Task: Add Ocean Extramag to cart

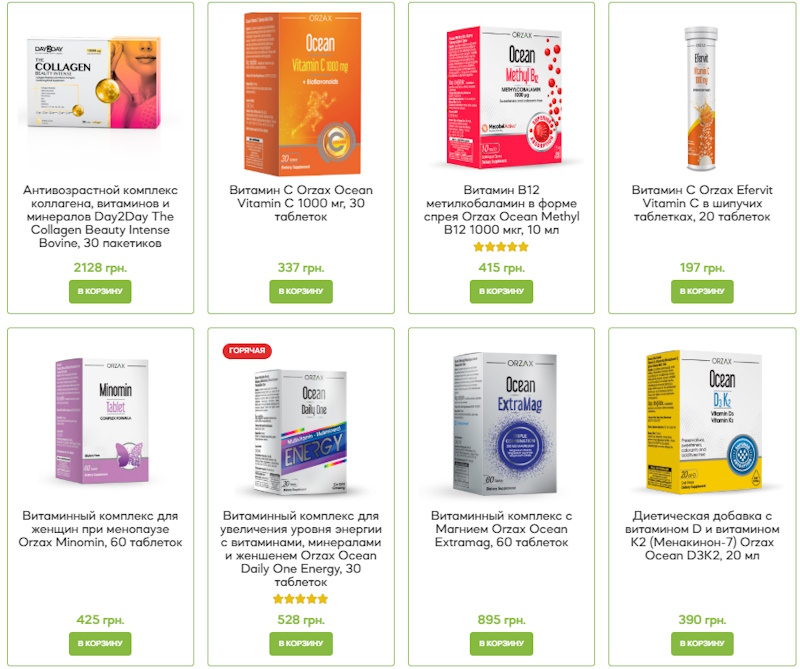Action: pos(501,643)
